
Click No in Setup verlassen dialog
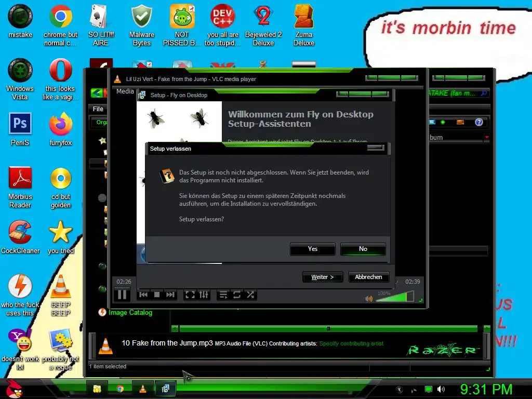click(363, 249)
